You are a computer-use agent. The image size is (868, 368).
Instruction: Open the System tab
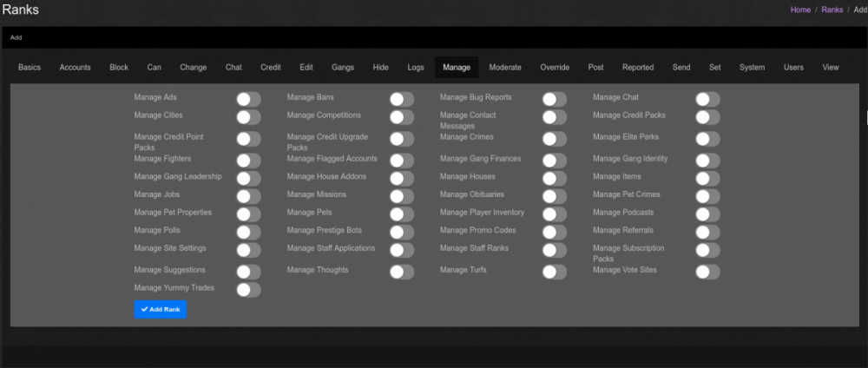click(x=752, y=68)
